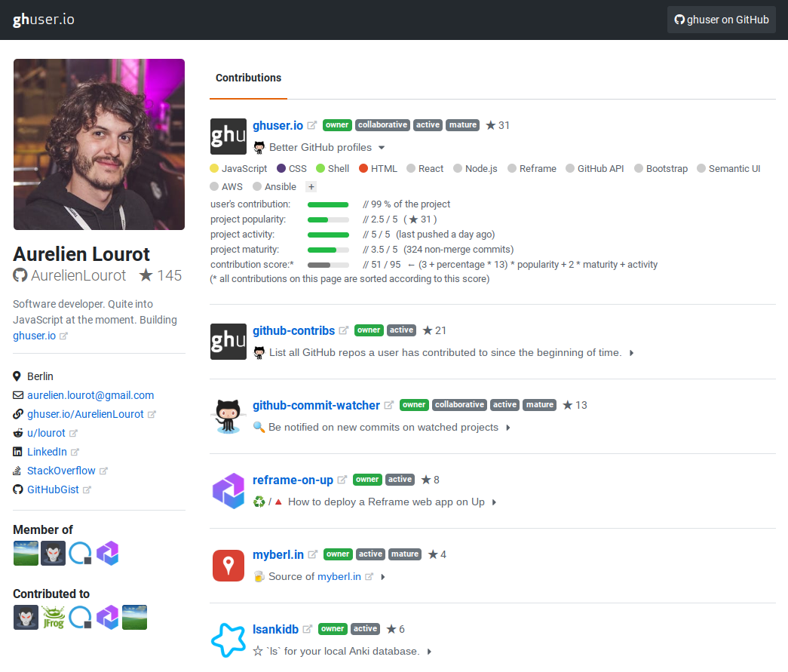Click the JavaScript yellow color dot

coord(214,168)
